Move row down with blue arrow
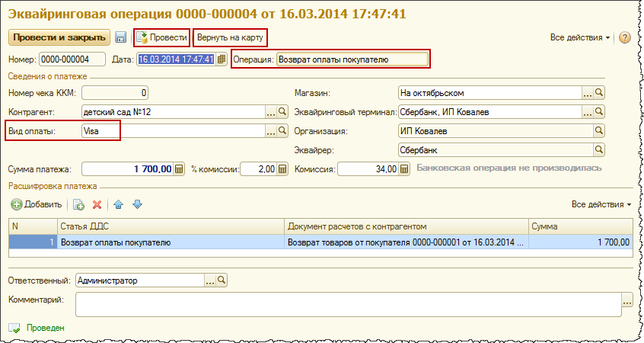The width and height of the screenshot is (644, 343). pos(137,204)
